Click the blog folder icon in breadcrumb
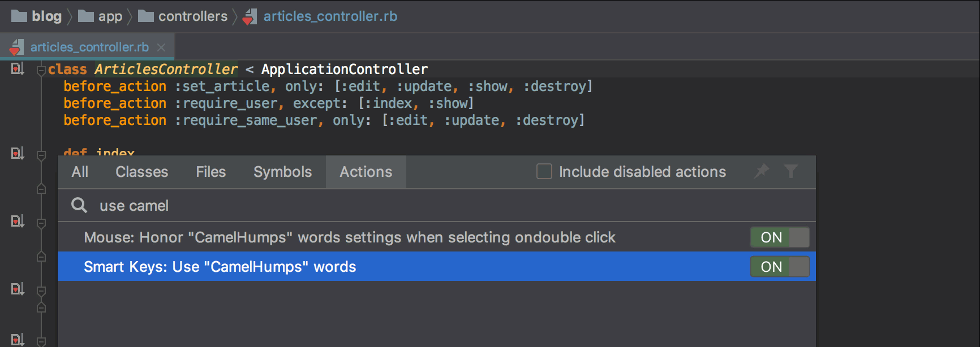This screenshot has height=347, width=980. 19,16
